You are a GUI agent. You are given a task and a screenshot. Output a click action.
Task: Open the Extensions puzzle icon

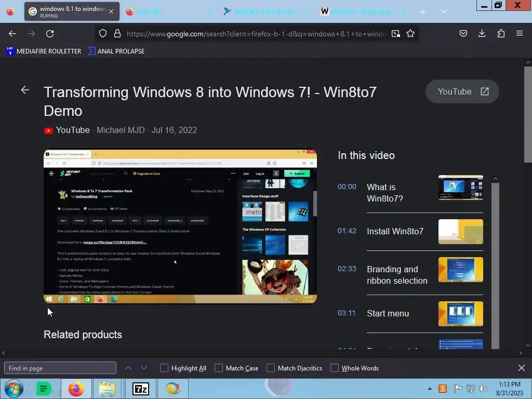[x=501, y=33]
